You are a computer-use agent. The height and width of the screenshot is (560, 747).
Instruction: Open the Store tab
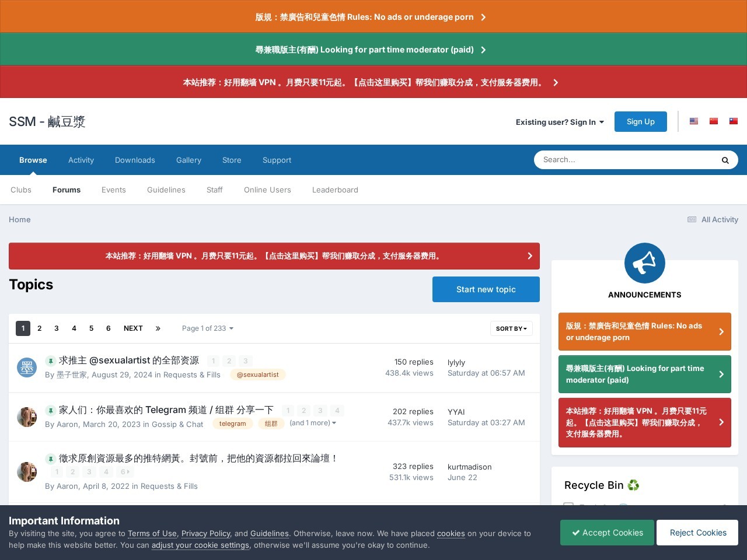pyautogui.click(x=232, y=160)
